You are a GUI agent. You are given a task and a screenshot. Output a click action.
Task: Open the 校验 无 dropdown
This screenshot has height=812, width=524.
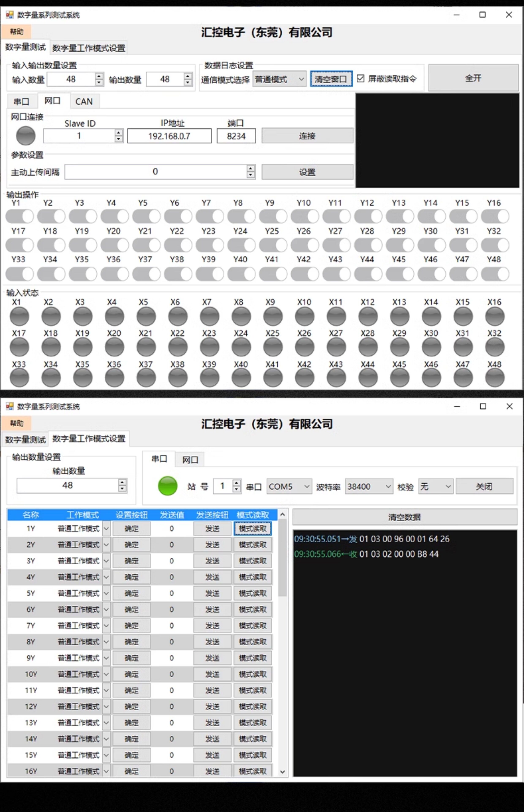click(435, 487)
